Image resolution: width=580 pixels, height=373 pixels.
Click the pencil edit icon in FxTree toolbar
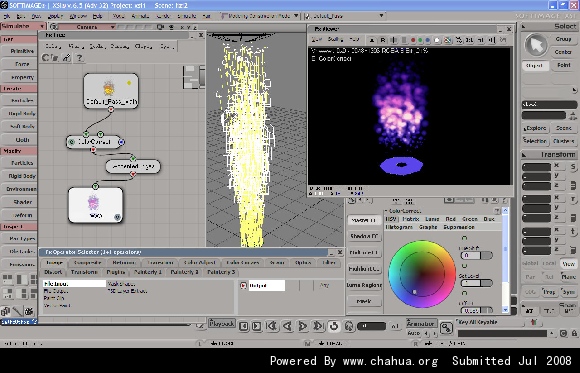point(67,57)
